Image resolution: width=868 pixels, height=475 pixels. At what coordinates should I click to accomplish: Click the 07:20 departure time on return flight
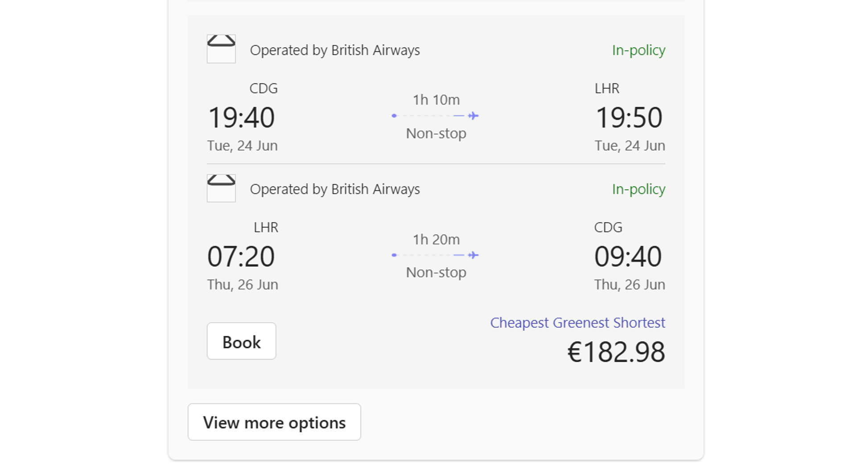(x=241, y=255)
